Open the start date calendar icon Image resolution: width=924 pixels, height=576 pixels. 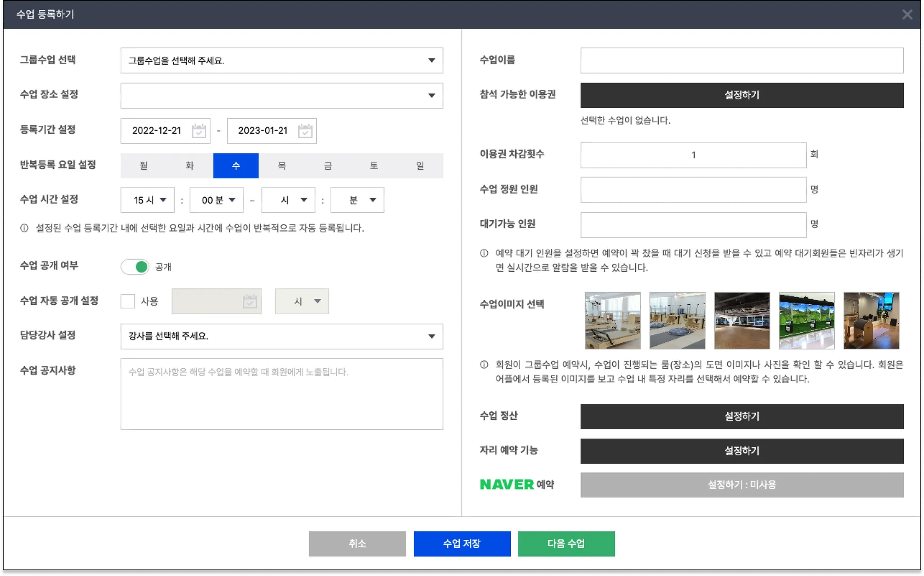pos(199,131)
